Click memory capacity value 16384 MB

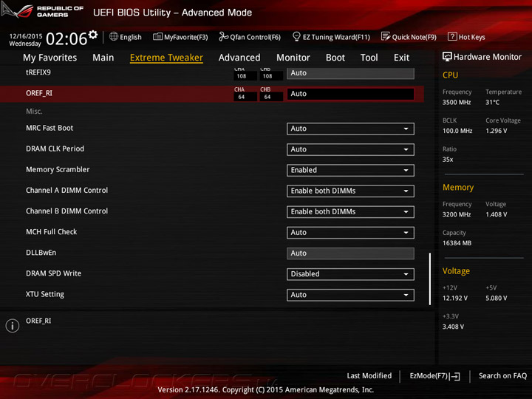coord(457,243)
